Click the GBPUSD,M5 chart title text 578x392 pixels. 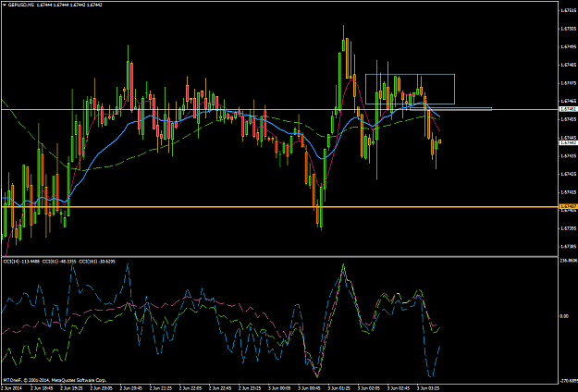coord(20,5)
